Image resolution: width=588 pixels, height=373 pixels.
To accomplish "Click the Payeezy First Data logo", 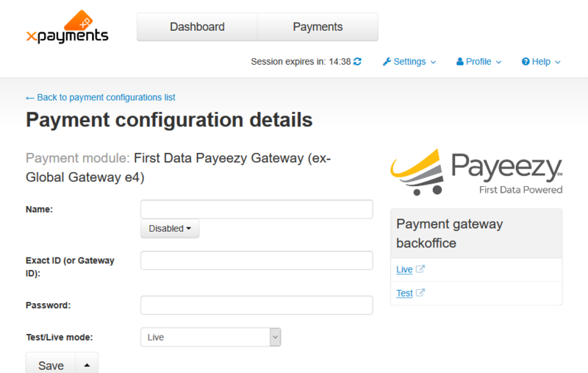I will click(476, 172).
